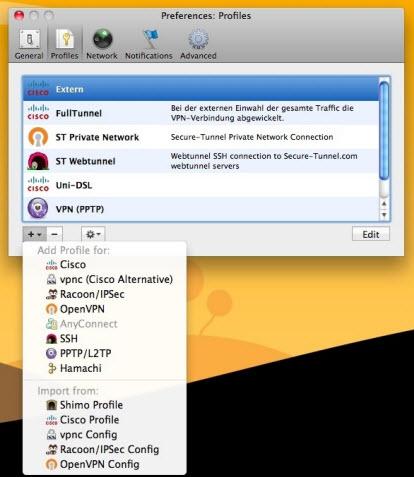Open the Network preferences pane

click(102, 44)
